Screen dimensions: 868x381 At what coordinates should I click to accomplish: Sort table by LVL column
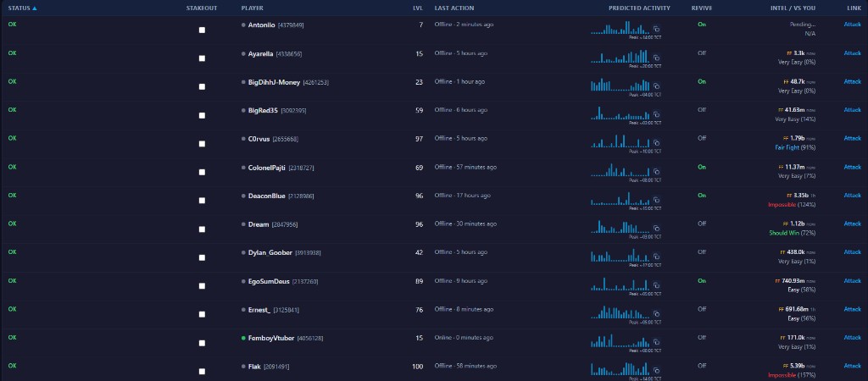coord(418,8)
